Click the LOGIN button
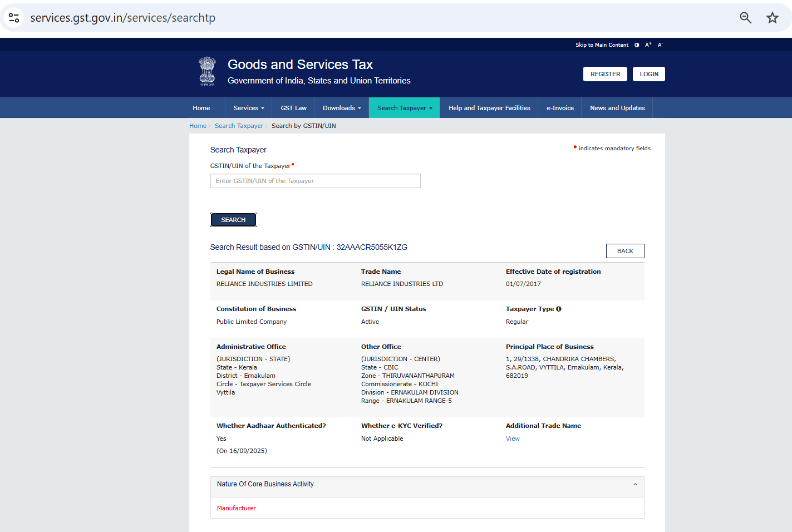This screenshot has height=532, width=792. click(x=648, y=74)
